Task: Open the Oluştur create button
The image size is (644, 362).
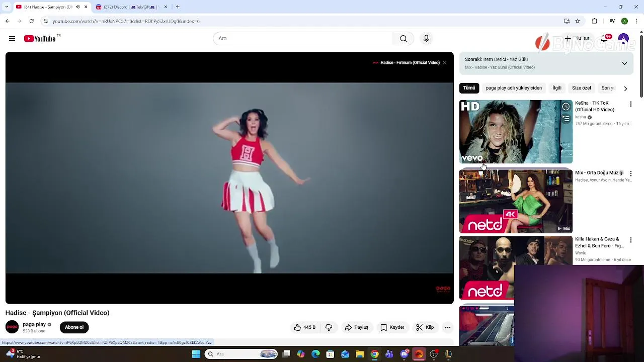Action: click(x=578, y=39)
